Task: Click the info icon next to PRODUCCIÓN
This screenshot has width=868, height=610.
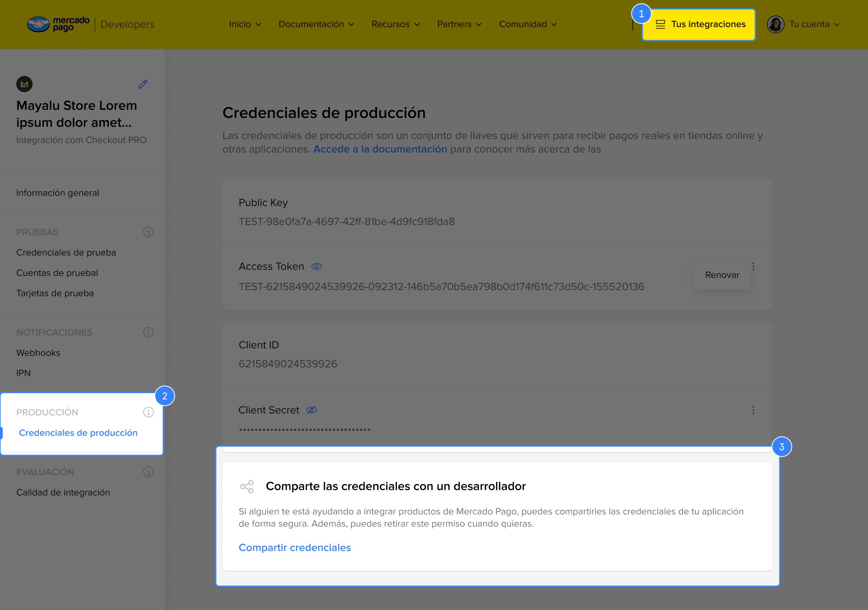Action: click(x=148, y=412)
